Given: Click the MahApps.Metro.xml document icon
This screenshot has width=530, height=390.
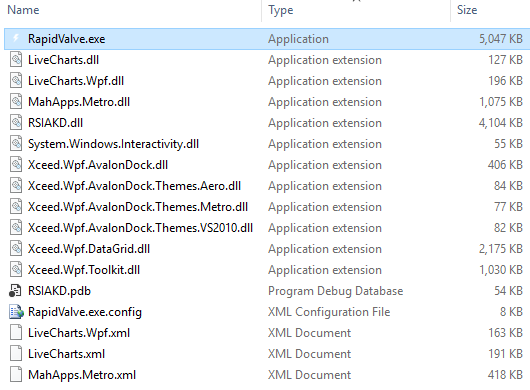Looking at the screenshot, I should click(x=16, y=374).
